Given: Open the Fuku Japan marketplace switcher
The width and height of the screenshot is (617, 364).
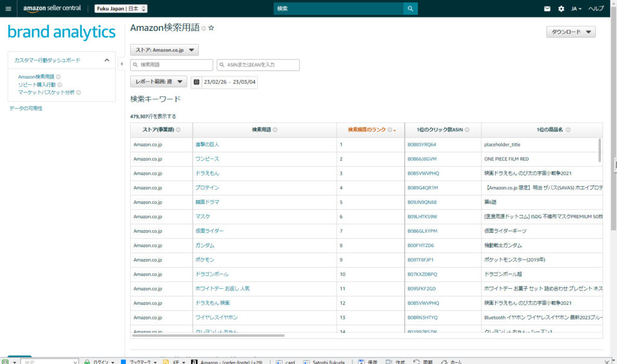Looking at the screenshot, I should [x=121, y=8].
